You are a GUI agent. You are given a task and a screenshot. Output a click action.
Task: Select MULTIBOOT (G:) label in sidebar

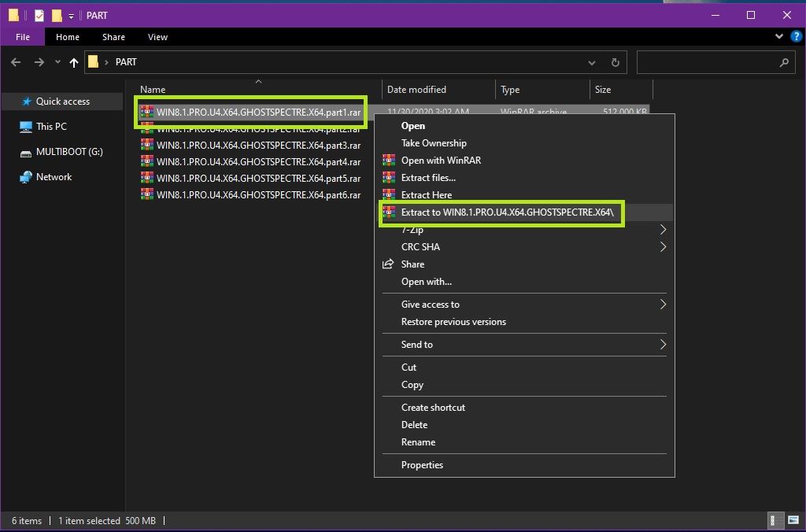[69, 152]
